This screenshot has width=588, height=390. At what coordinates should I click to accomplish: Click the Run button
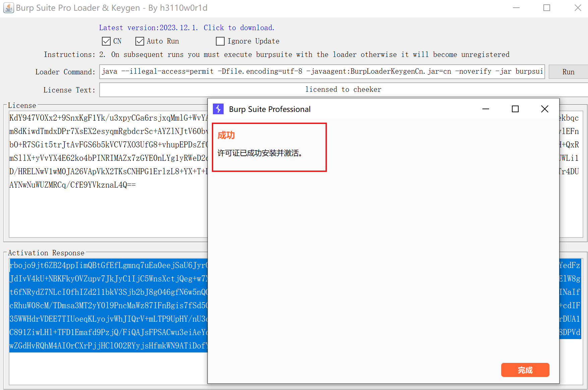pos(568,72)
